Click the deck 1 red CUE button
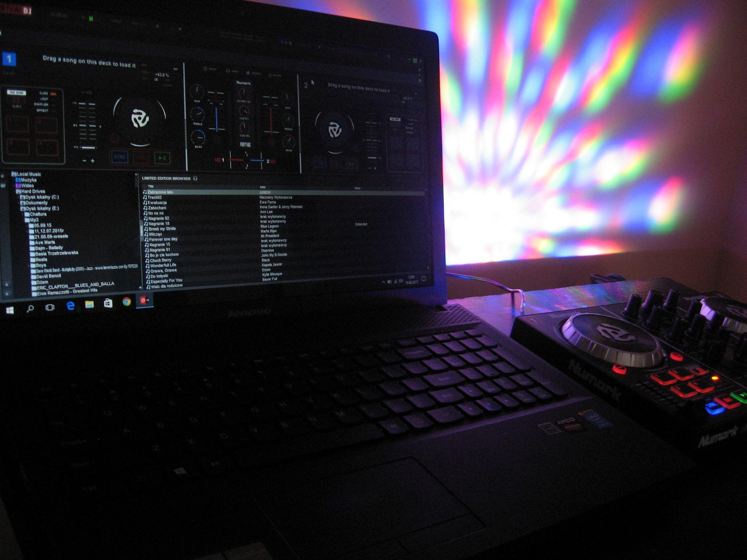Image resolution: width=747 pixels, height=560 pixels. click(x=141, y=157)
